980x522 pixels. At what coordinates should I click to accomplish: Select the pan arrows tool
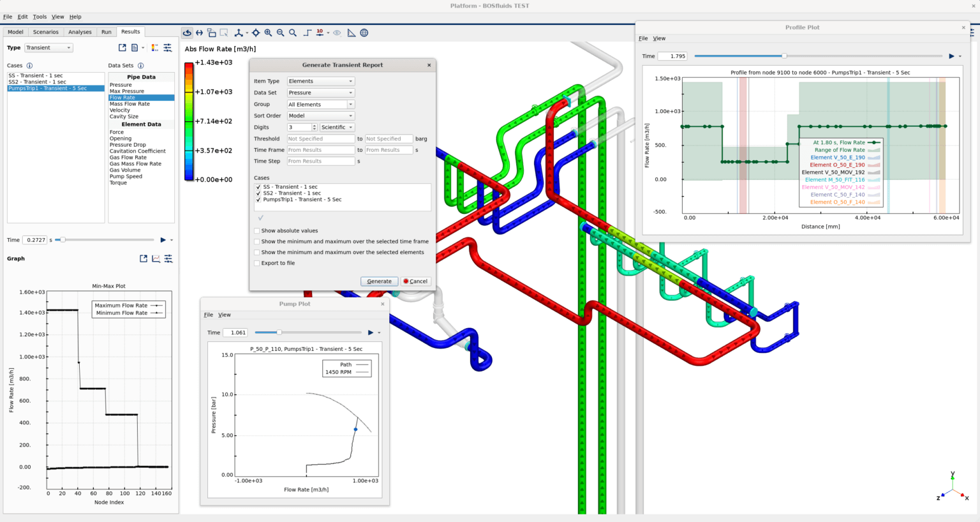tap(199, 33)
